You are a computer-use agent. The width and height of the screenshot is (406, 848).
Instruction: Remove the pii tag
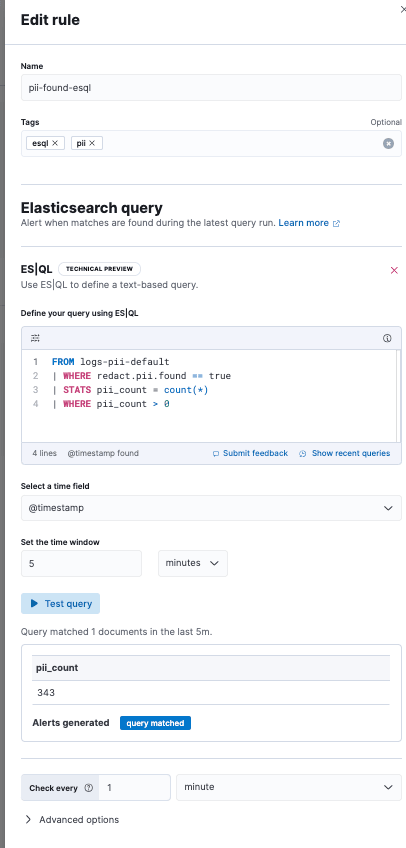[x=92, y=143]
